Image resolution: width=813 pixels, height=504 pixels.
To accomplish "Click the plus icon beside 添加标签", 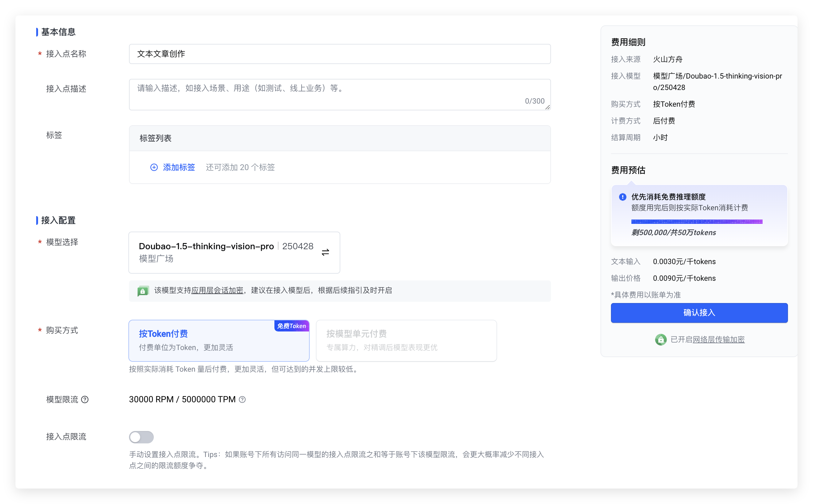I will tap(154, 167).
